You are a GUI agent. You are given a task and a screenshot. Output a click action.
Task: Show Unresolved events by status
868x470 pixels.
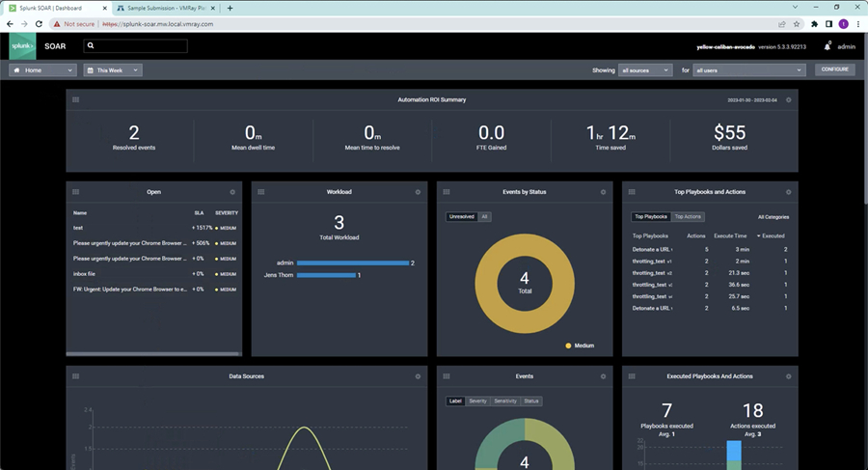click(462, 217)
